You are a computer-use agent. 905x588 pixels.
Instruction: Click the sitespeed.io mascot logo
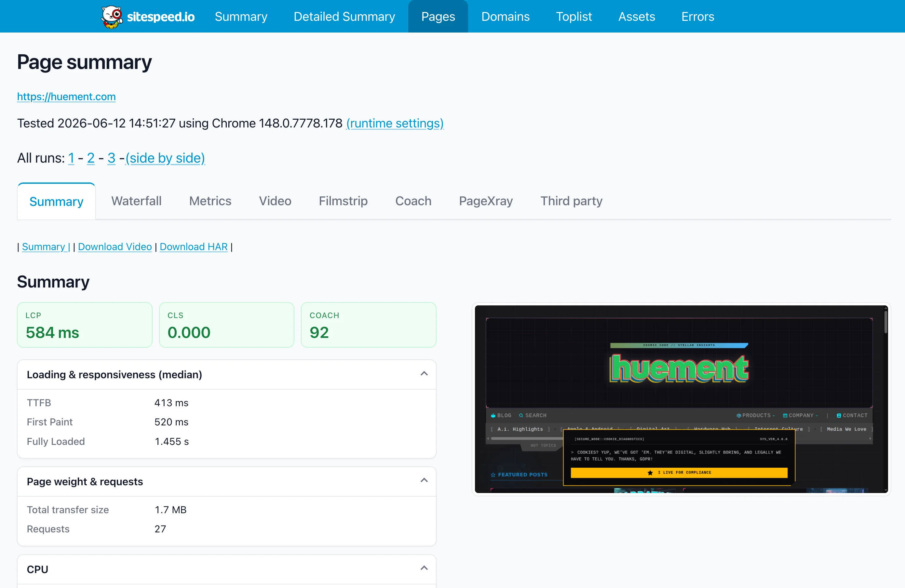click(x=112, y=17)
